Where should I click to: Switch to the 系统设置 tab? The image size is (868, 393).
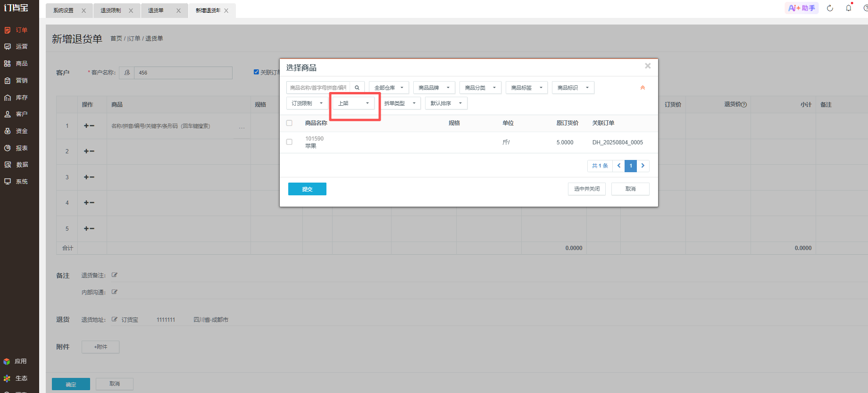64,10
